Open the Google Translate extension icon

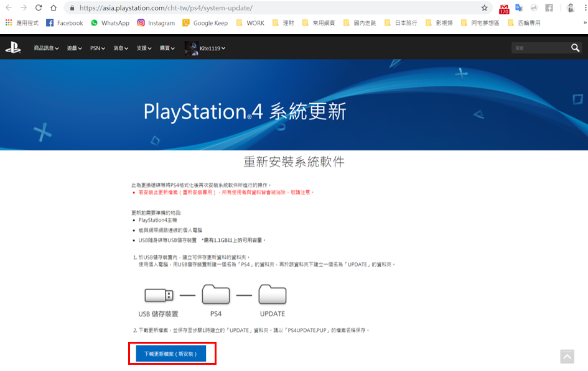[519, 9]
